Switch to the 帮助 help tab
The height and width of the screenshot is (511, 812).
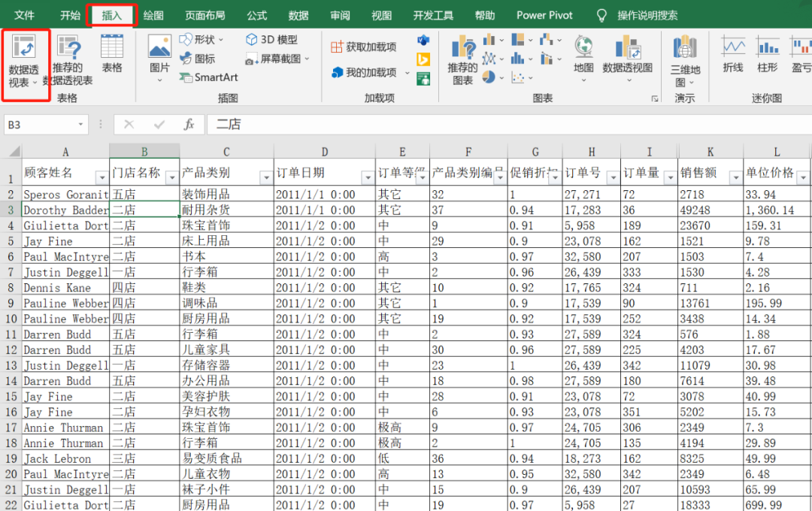click(x=485, y=16)
